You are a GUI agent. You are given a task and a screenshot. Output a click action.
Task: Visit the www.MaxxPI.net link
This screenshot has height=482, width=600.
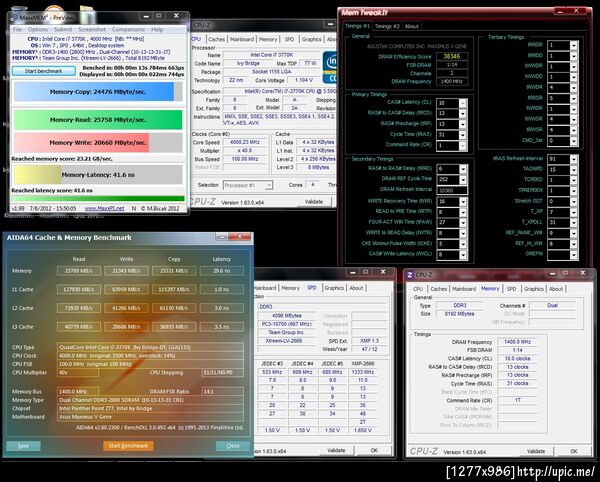click(104, 208)
